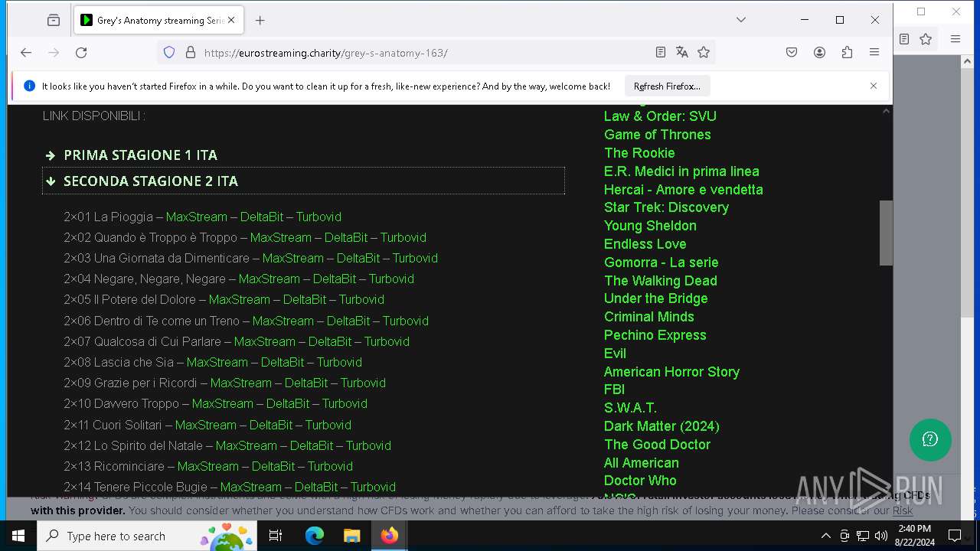980x551 pixels.
Task: Open MaxStream link for 2×01 La Pioggia
Action: [x=197, y=217]
